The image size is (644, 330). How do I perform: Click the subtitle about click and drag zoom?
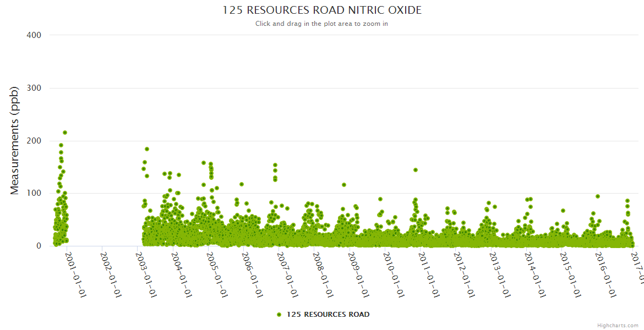click(x=322, y=24)
